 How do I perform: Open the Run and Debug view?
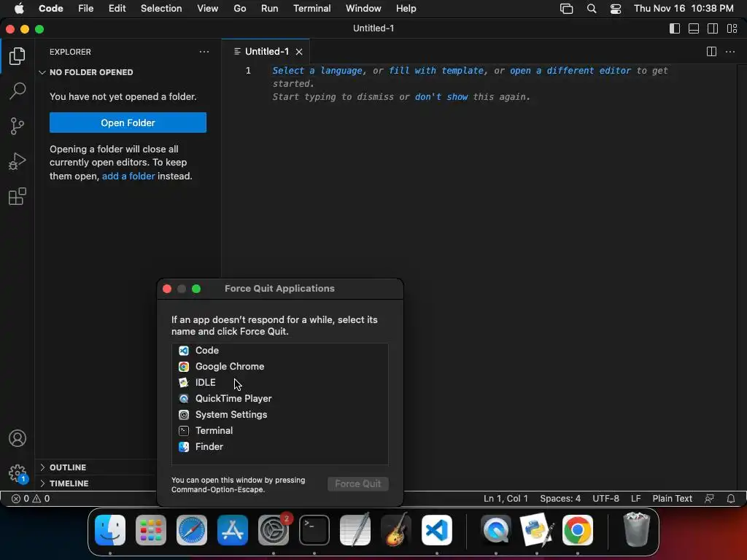click(x=18, y=161)
